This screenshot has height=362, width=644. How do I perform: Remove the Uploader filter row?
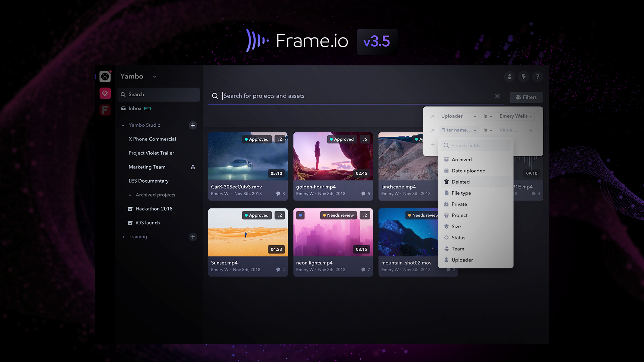pyautogui.click(x=433, y=116)
